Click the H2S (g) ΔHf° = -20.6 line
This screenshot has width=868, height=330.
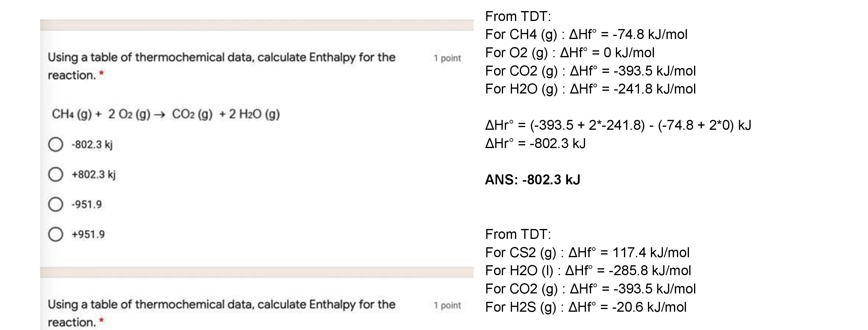(x=586, y=307)
